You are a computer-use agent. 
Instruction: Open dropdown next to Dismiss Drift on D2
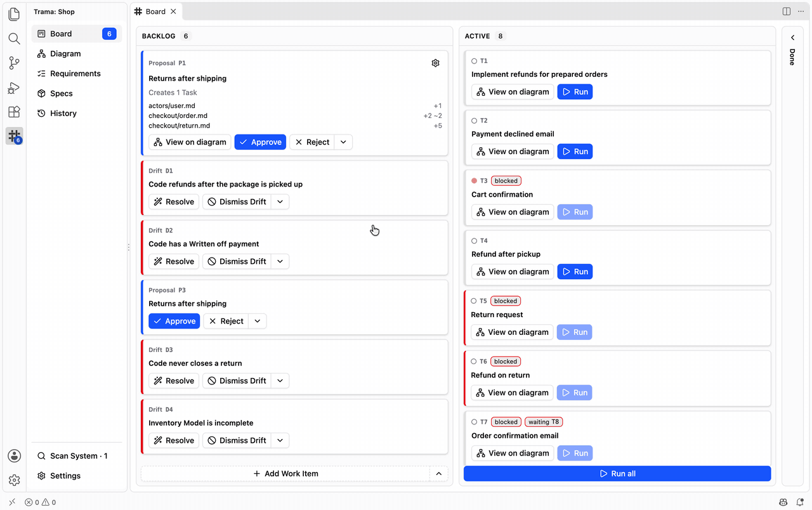coord(280,261)
